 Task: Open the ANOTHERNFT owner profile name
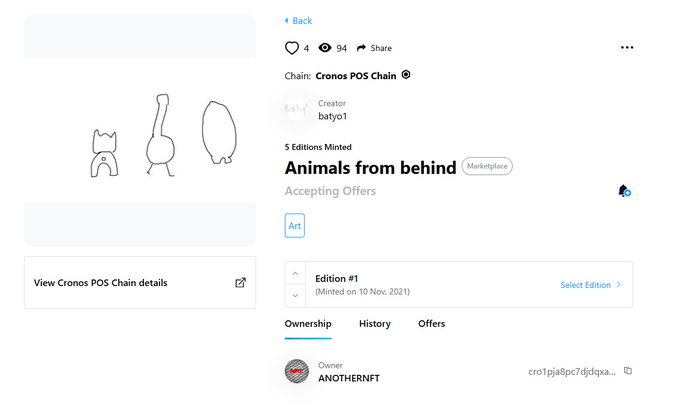349,378
